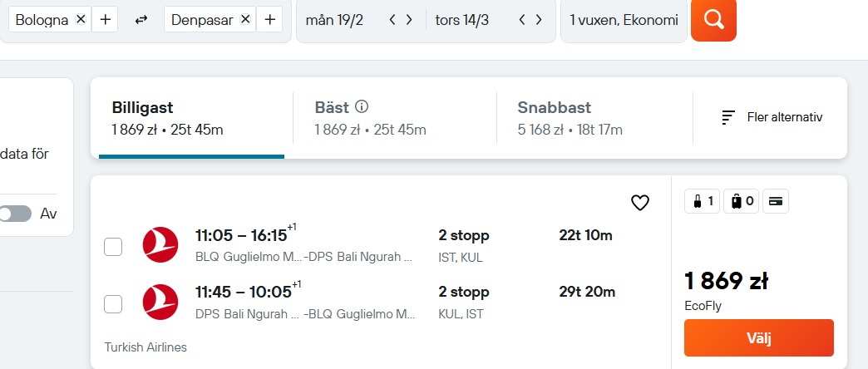Click checked luggage icon showing 0

(x=742, y=201)
